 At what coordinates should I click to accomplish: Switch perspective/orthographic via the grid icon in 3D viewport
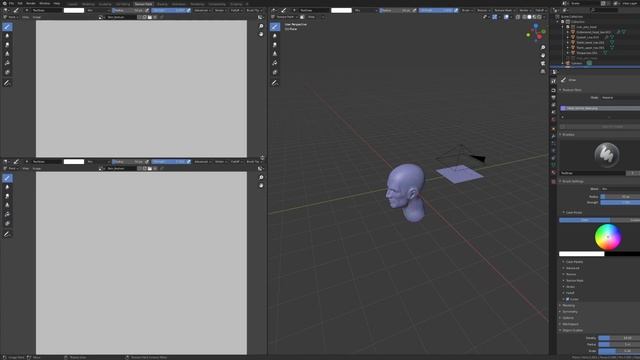[x=543, y=71]
